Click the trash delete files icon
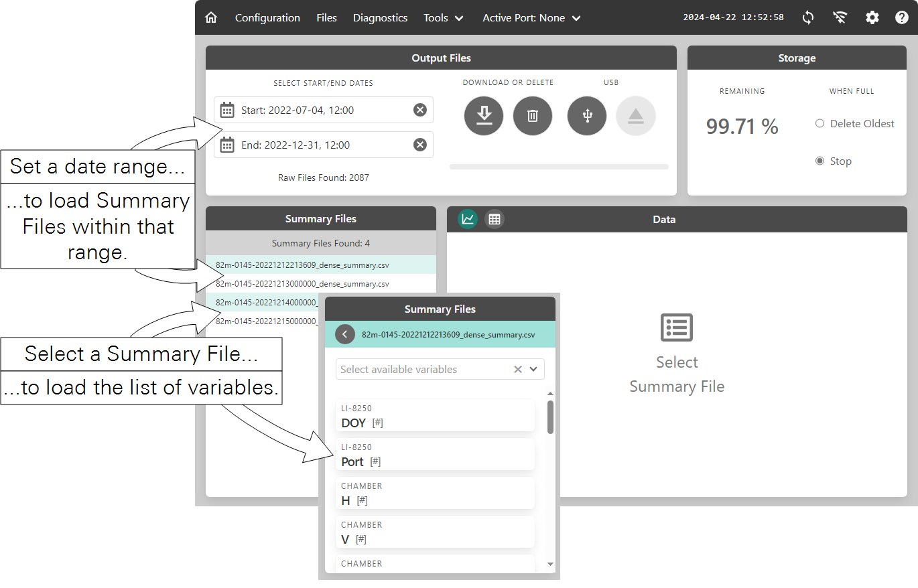918x588 pixels. pos(533,116)
